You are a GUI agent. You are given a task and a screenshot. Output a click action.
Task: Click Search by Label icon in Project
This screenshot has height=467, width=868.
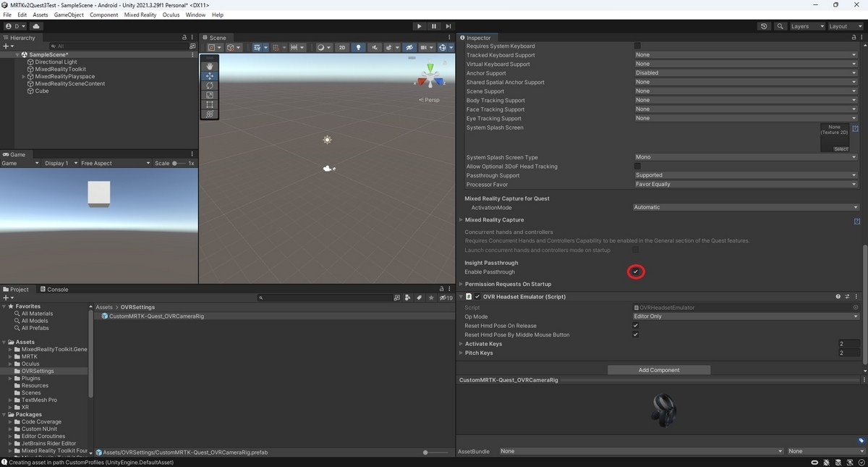(420, 298)
